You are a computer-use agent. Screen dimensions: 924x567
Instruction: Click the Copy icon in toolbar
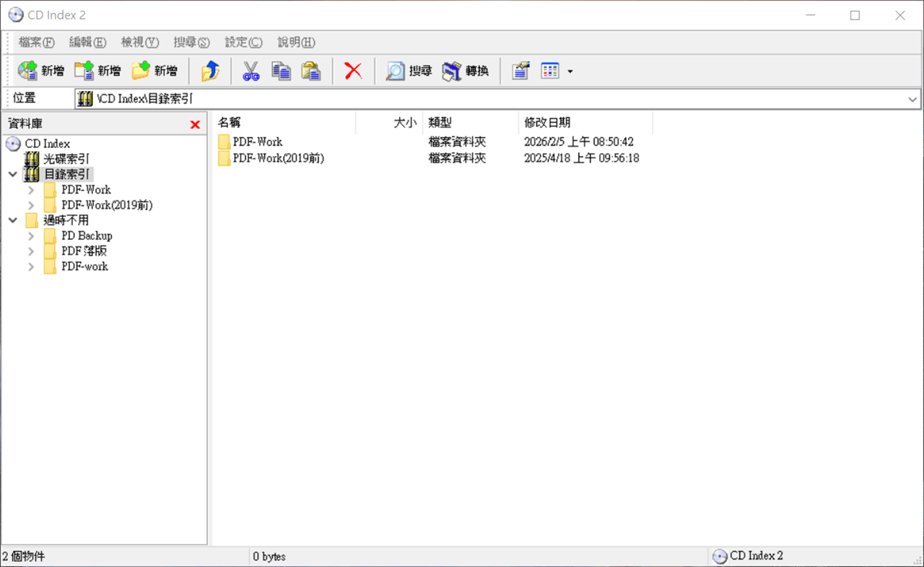tap(281, 71)
